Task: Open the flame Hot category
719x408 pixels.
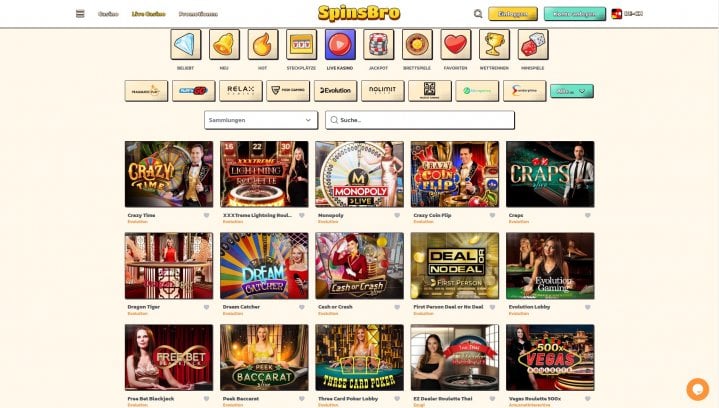Action: [x=263, y=44]
